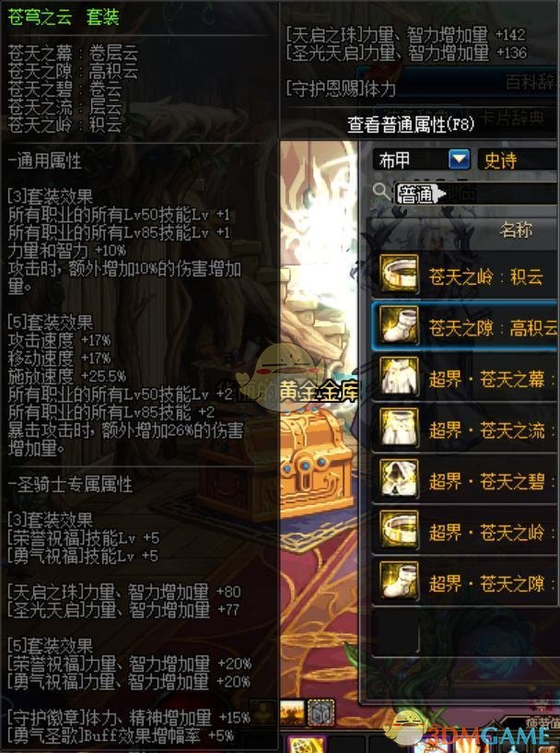Click the 超界·苍天之碧 hooded shoulder icon
The height and width of the screenshot is (753, 560).
pyautogui.click(x=399, y=478)
